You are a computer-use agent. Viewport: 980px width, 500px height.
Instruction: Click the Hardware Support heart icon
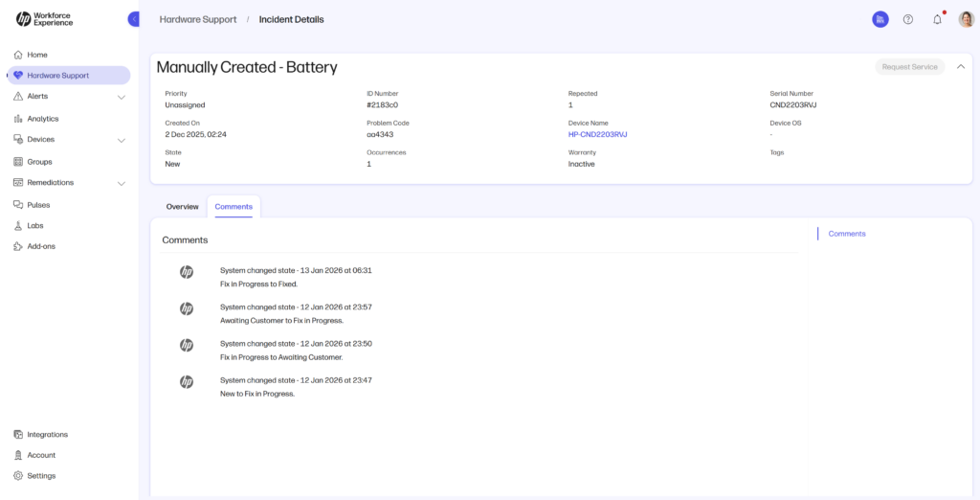[x=18, y=75]
